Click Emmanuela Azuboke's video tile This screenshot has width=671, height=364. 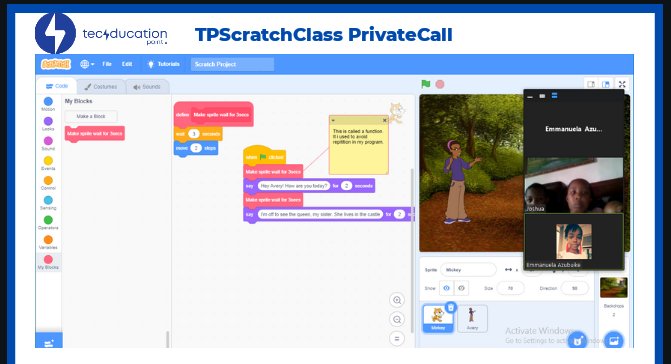click(574, 242)
